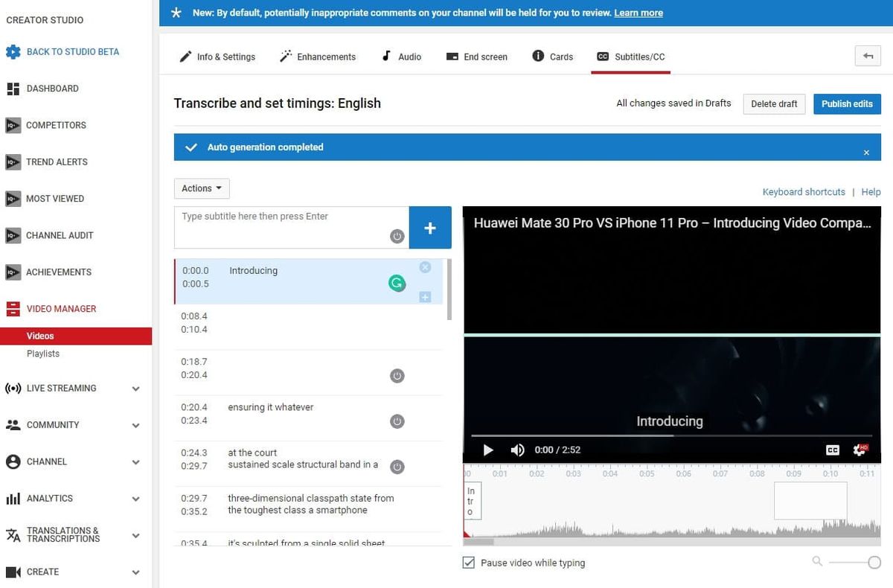Open the Keyboard shortcuts link

click(804, 191)
